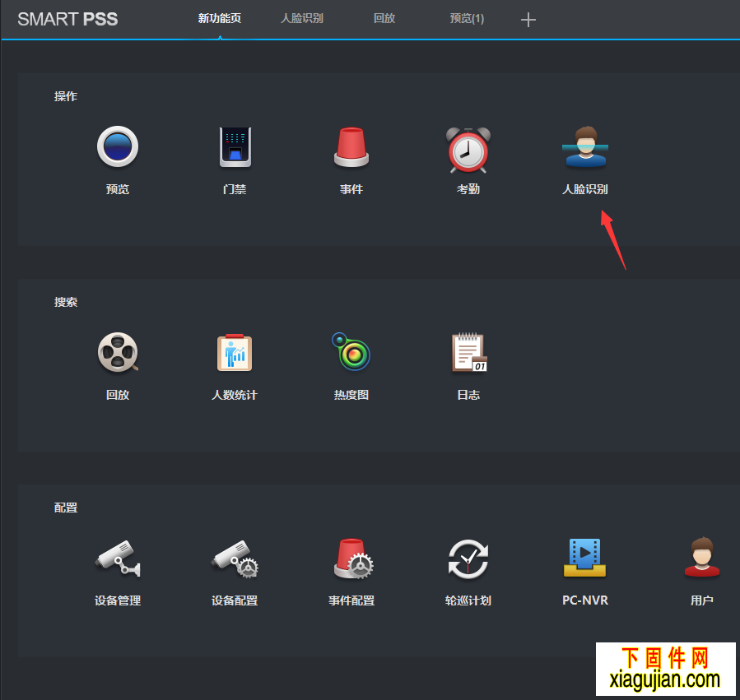Open the 人数统计 people counting icon
The width and height of the screenshot is (740, 700).
click(x=235, y=352)
